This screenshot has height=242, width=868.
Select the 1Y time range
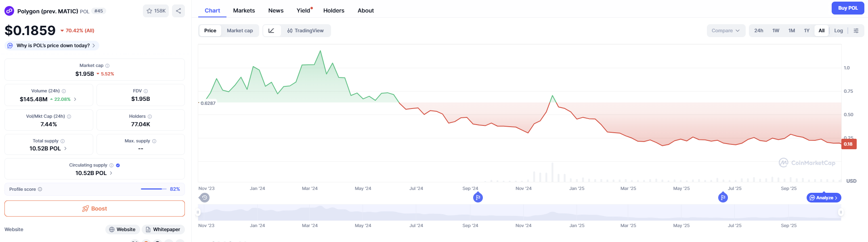pos(807,31)
